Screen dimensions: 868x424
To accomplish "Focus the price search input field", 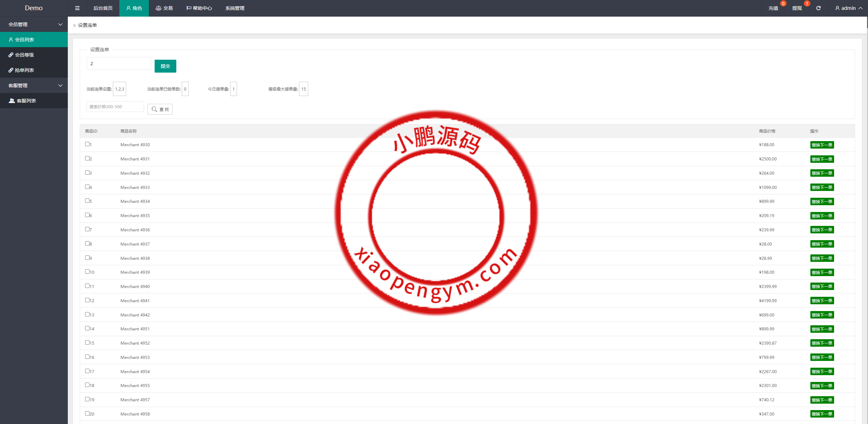I will (115, 107).
